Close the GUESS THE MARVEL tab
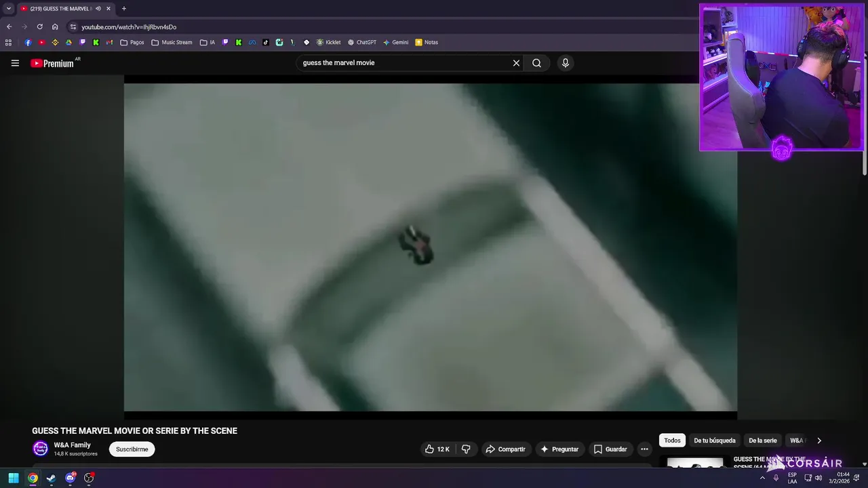Image resolution: width=868 pixels, height=488 pixels. point(108,9)
